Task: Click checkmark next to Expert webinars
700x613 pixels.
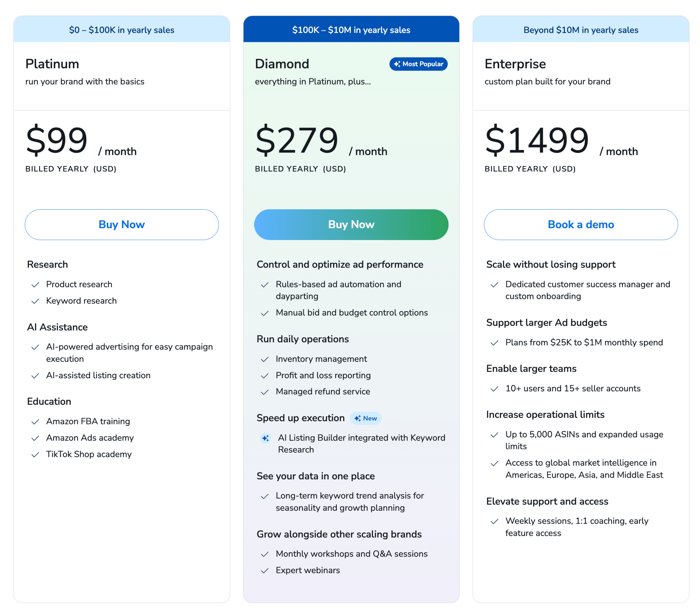Action: coord(265,571)
